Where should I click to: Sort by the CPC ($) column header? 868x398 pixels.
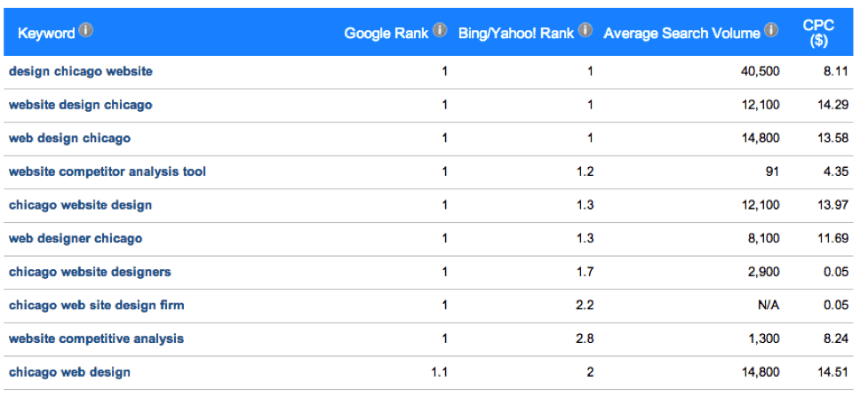(x=819, y=33)
